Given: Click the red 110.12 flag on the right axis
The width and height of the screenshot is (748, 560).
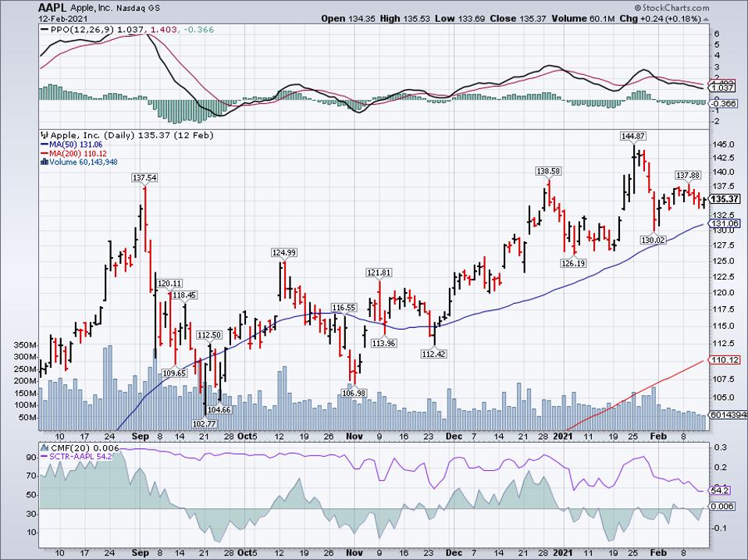Looking at the screenshot, I should (725, 360).
